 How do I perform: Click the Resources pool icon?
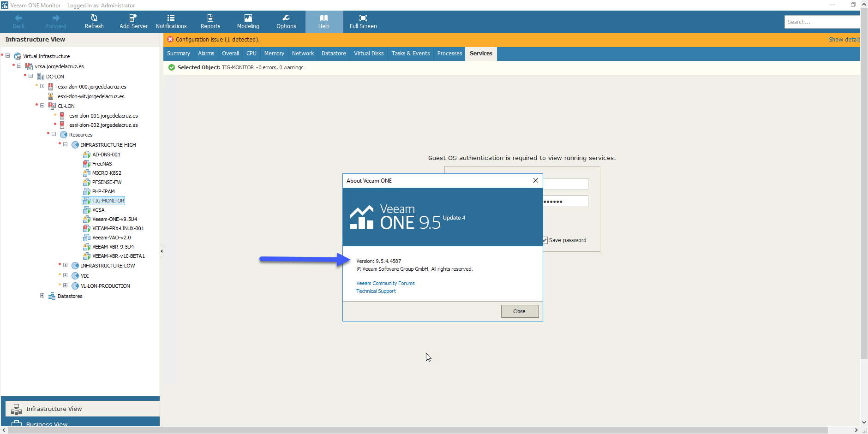(64, 135)
